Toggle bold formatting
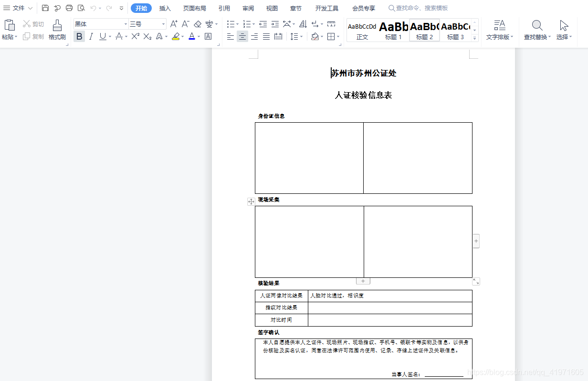The width and height of the screenshot is (588, 381). point(79,36)
